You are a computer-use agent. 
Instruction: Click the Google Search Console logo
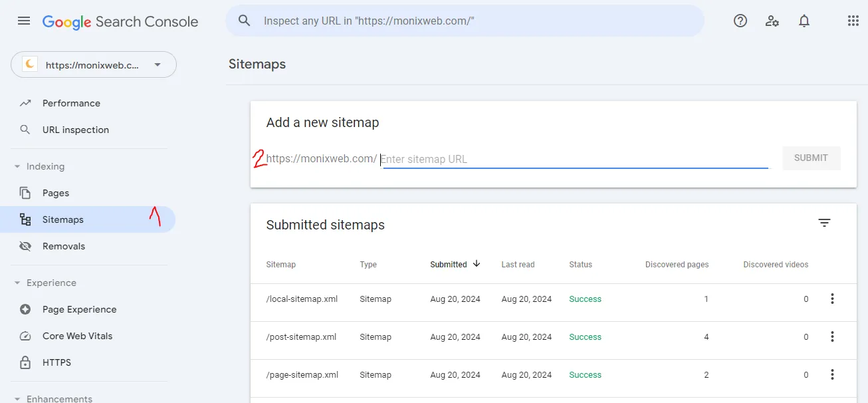point(120,21)
